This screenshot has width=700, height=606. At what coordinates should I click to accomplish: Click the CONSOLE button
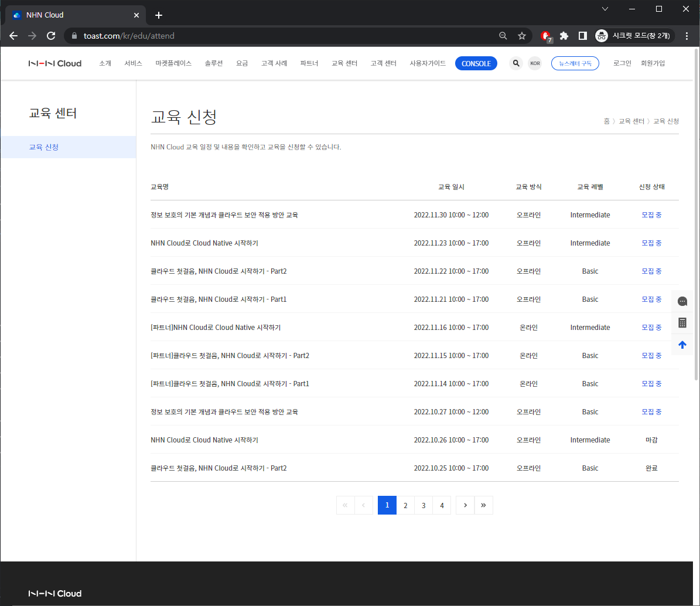click(x=476, y=63)
